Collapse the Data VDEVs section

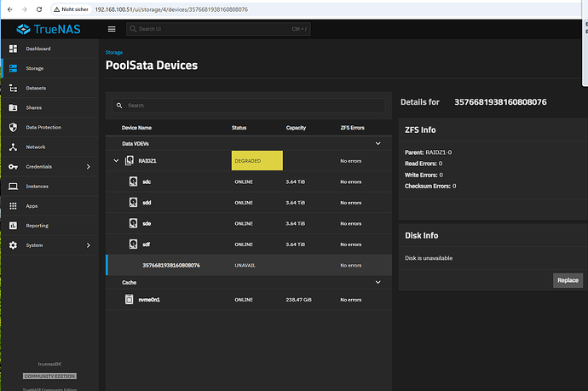(x=378, y=143)
